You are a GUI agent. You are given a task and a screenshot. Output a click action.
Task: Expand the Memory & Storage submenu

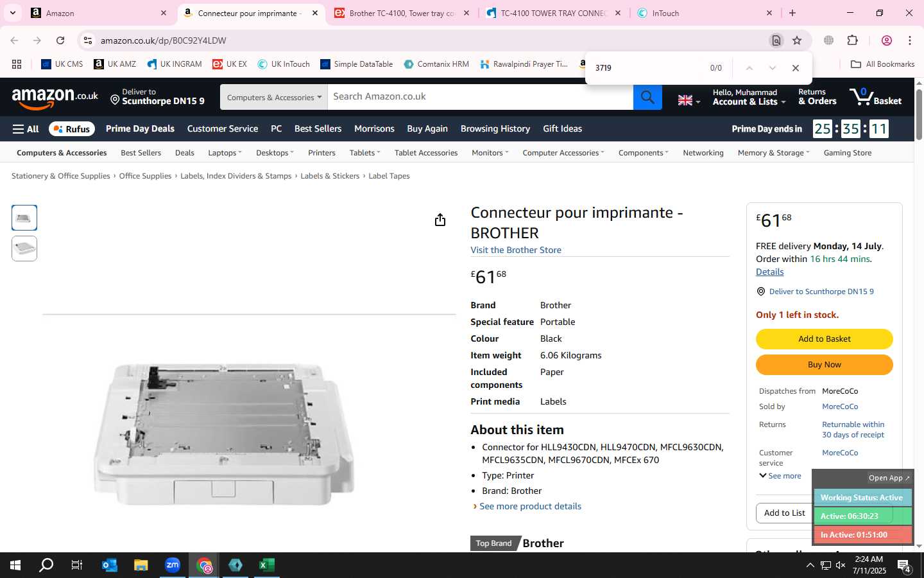[773, 153]
